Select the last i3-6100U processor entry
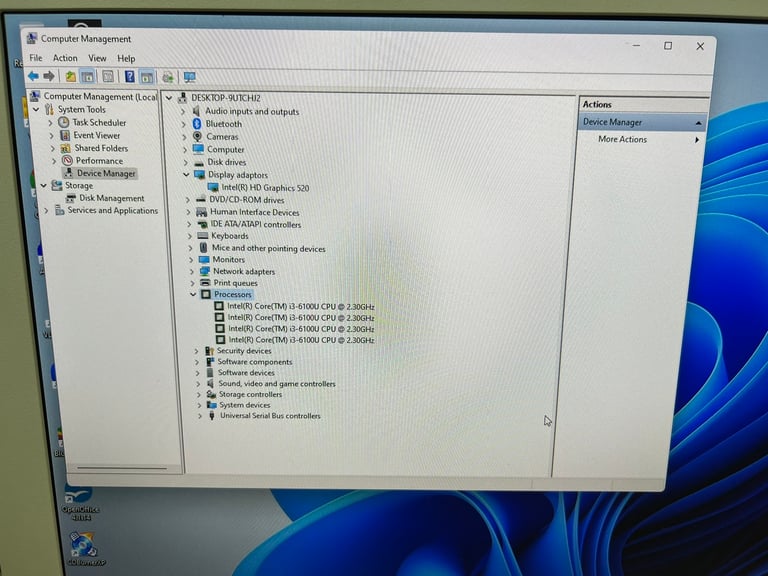Image resolution: width=768 pixels, height=576 pixels. 302,340
